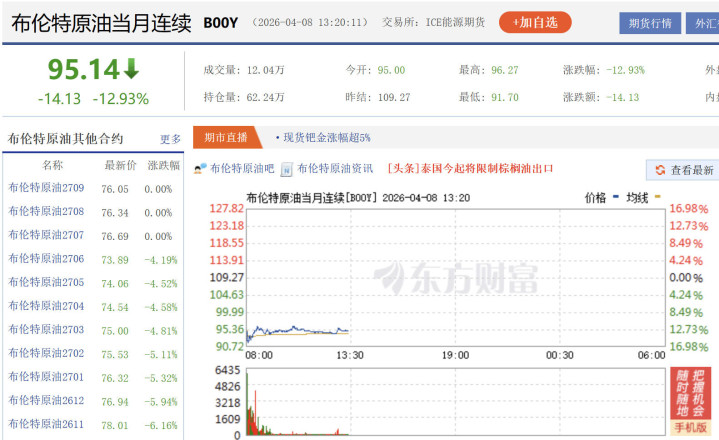The image size is (719, 440).
Task: Click the -4.19% change cell
Action: (161, 260)
